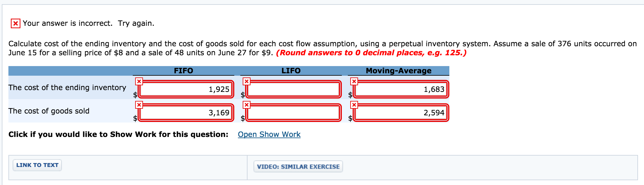644x185 pixels.
Task: Click the row label "The cost of the ending inventory"
Action: pyautogui.click(x=67, y=88)
